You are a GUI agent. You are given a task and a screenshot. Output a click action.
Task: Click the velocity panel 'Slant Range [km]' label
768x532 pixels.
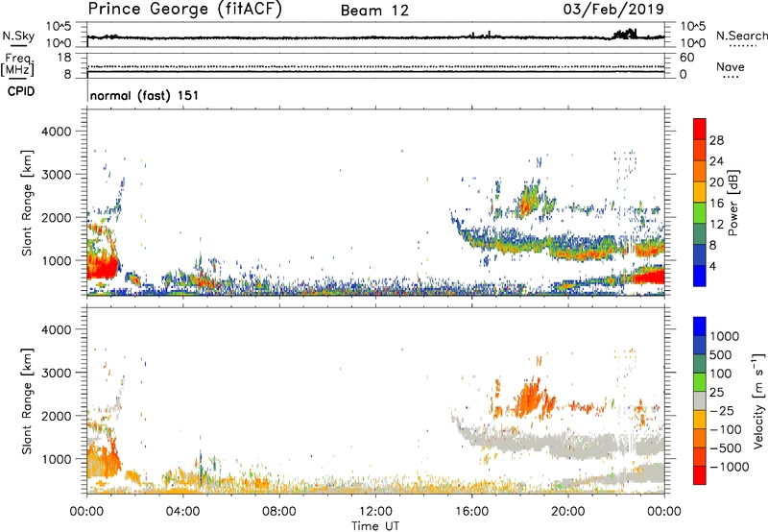(27, 401)
